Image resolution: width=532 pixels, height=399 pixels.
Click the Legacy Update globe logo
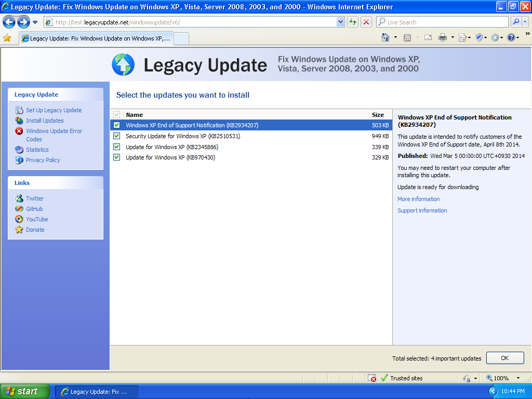123,64
